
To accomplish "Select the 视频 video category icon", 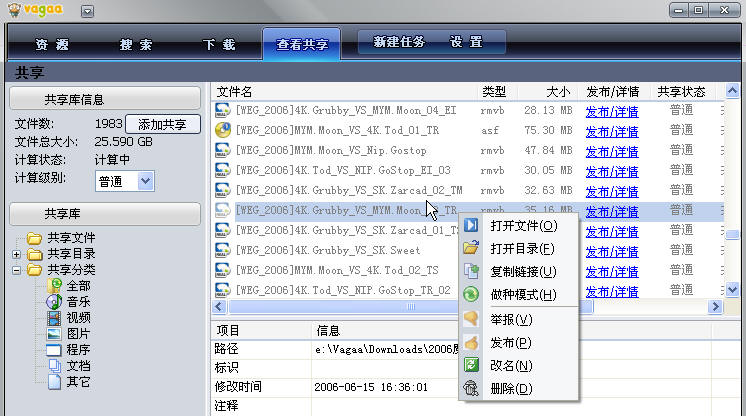I will click(x=54, y=317).
